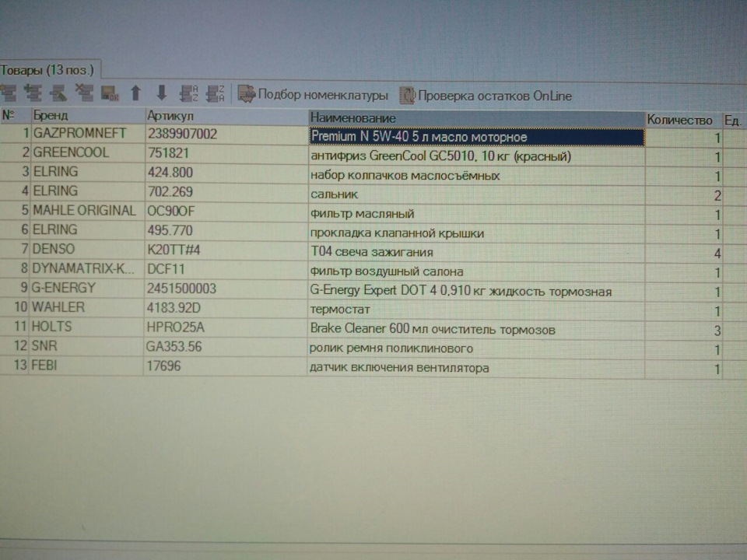Select the DYNAMATRIX-K... brand cell
This screenshot has width=747, height=560.
(x=86, y=268)
